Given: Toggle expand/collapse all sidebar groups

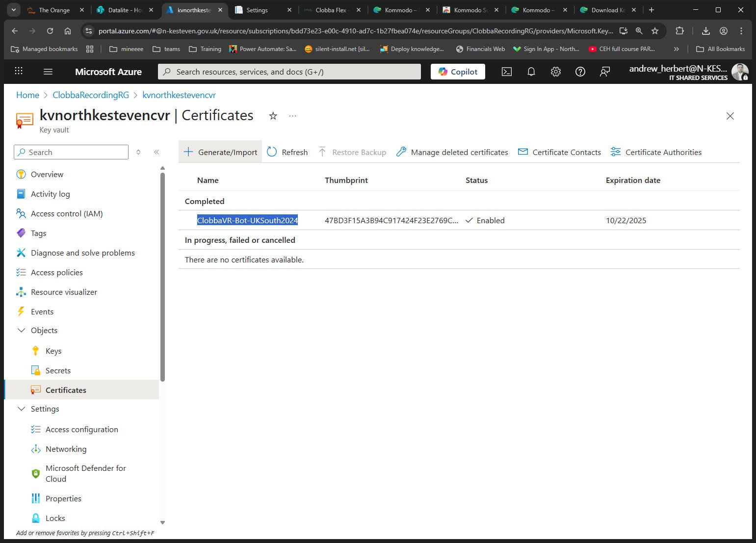Looking at the screenshot, I should click(x=138, y=152).
